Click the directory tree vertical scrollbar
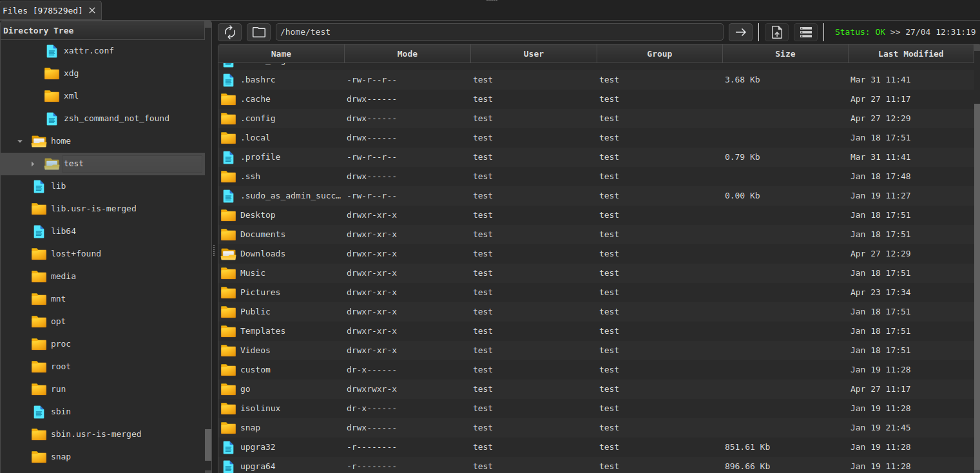The image size is (980, 473). (208, 445)
